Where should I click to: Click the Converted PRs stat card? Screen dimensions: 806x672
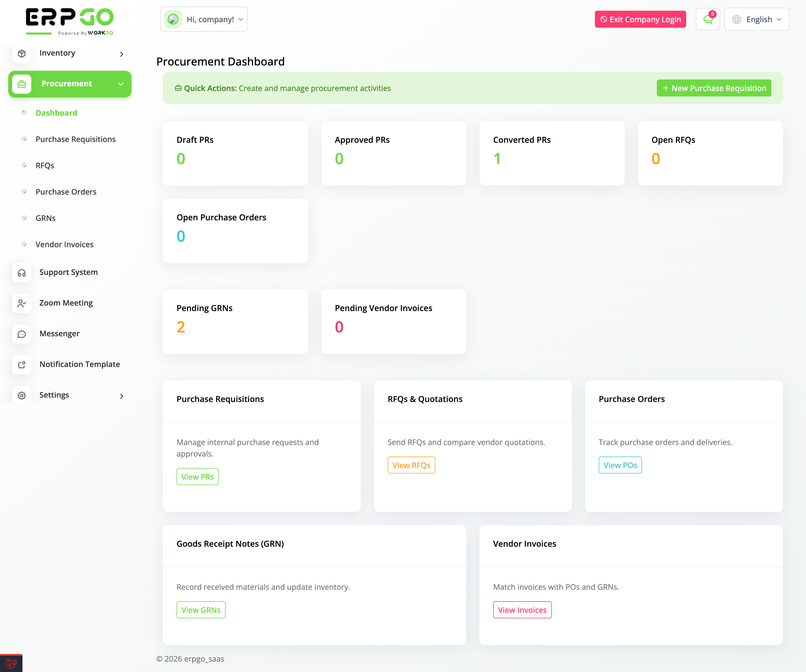(552, 153)
